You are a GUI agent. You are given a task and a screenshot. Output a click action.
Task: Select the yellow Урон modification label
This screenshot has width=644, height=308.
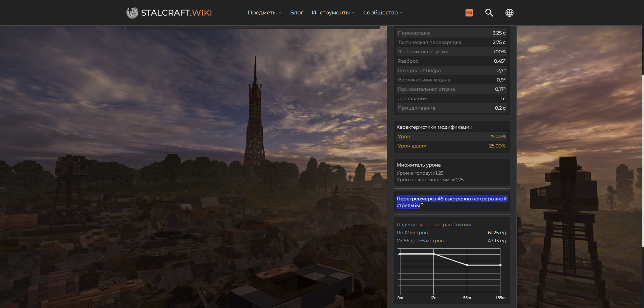(x=404, y=136)
